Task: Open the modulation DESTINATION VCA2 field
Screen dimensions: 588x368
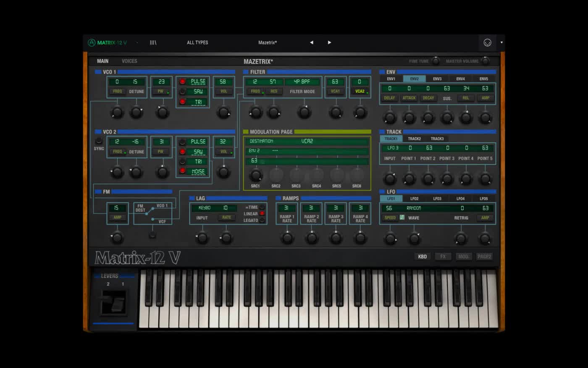Action: (307, 141)
